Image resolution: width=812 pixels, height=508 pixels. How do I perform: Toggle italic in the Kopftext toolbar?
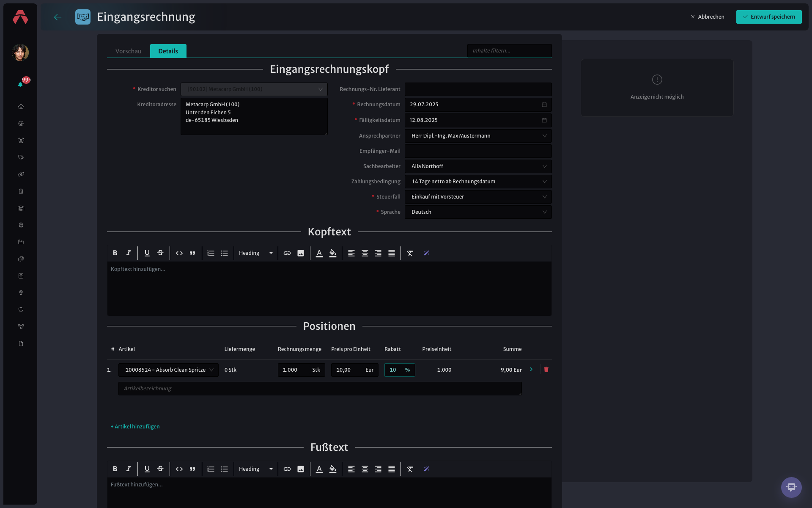point(129,253)
